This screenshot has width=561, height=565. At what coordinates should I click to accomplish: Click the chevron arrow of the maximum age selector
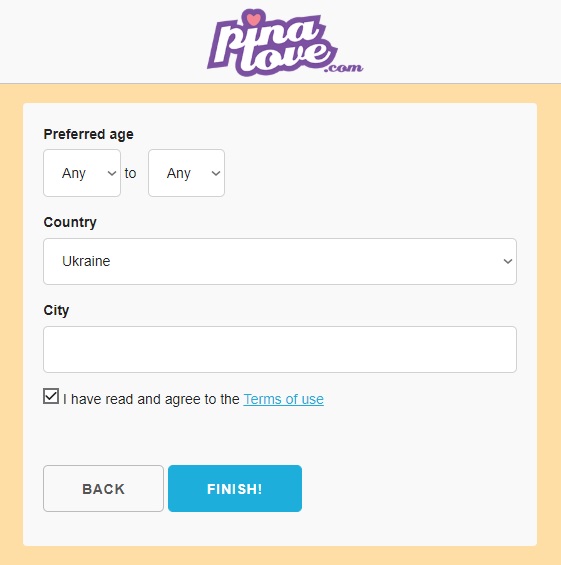click(216, 173)
